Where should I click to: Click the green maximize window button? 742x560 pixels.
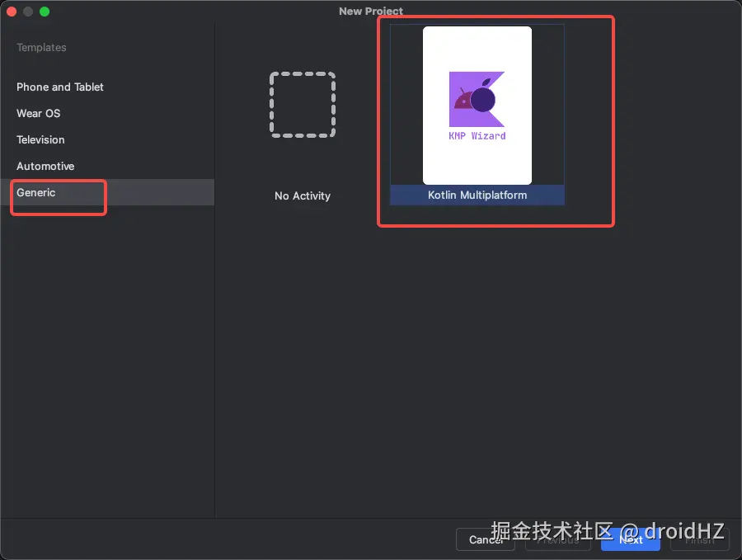coord(44,12)
